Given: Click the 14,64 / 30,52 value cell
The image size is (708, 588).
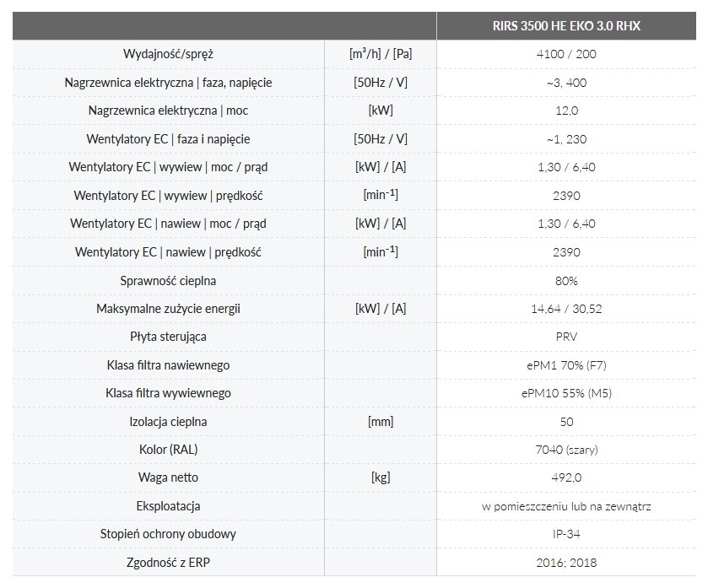Looking at the screenshot, I should [566, 309].
